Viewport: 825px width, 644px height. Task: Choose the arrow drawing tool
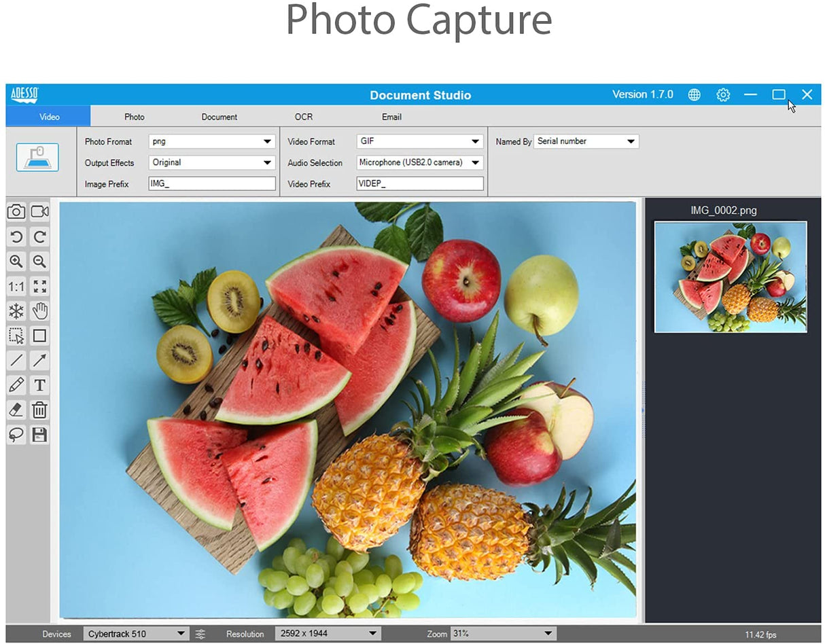39,361
